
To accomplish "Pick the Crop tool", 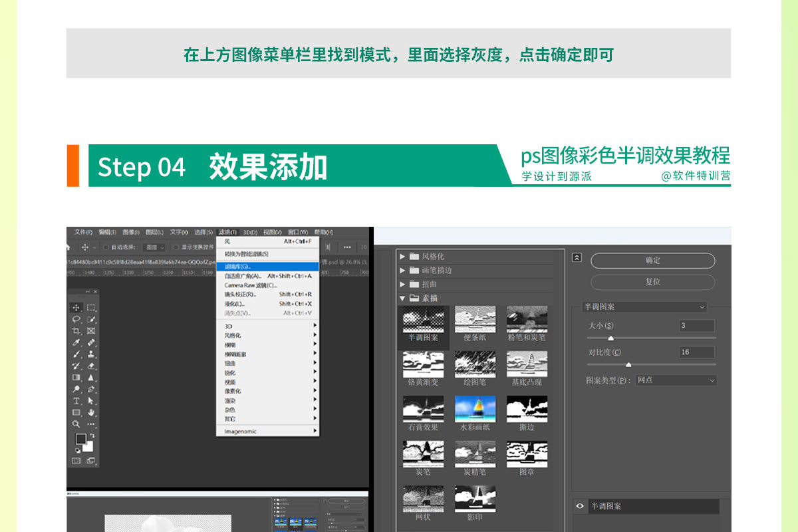I will [76, 331].
